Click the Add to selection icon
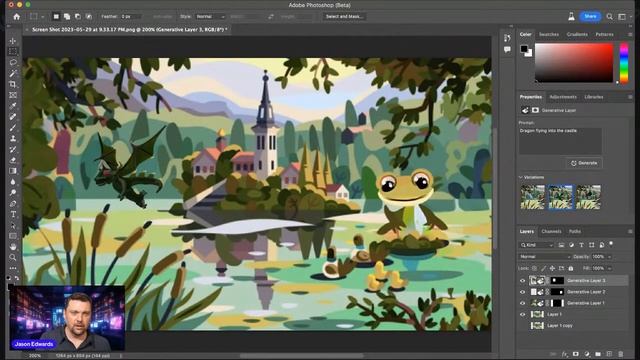Viewport: 640px width, 360px height. (67, 17)
